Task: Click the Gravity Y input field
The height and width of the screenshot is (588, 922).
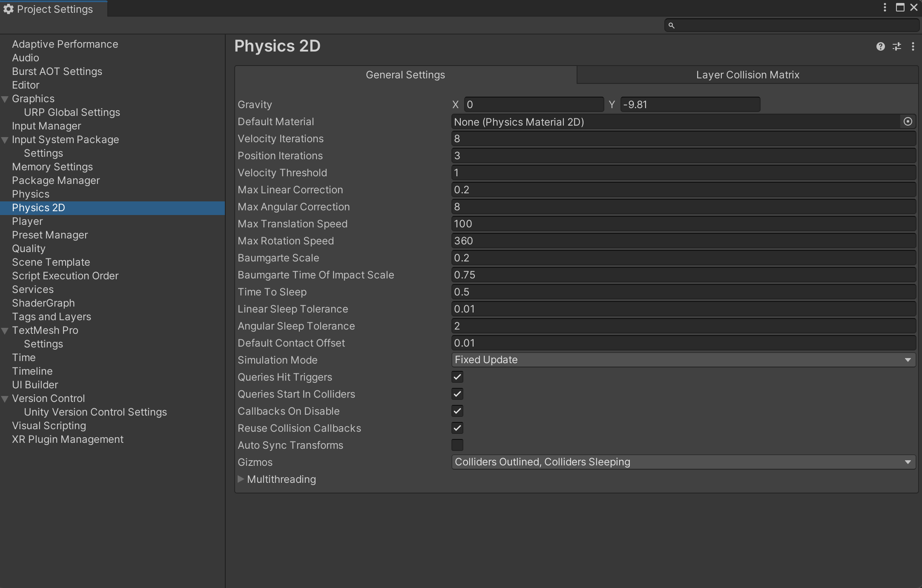Action: 690,105
